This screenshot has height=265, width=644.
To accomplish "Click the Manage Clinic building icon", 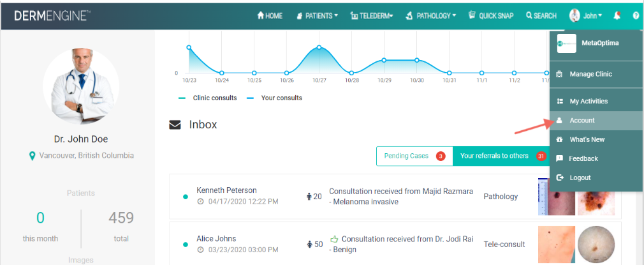I will point(559,75).
